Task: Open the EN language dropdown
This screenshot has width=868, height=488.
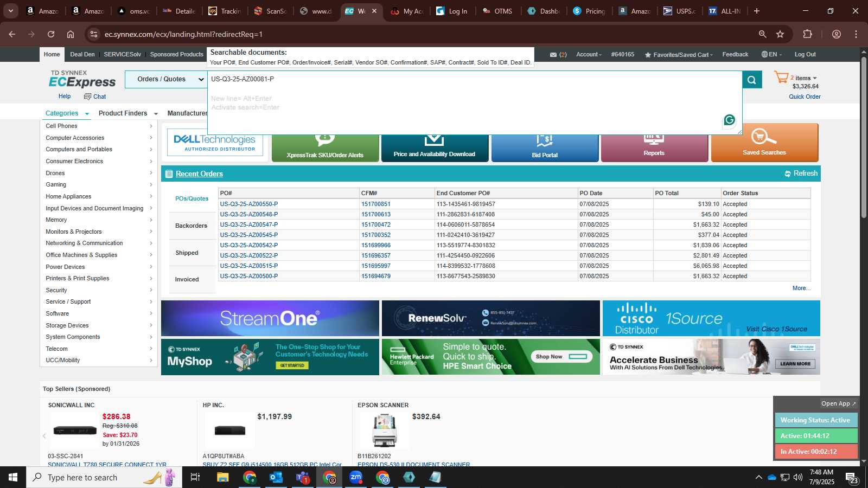Action: coord(771,55)
